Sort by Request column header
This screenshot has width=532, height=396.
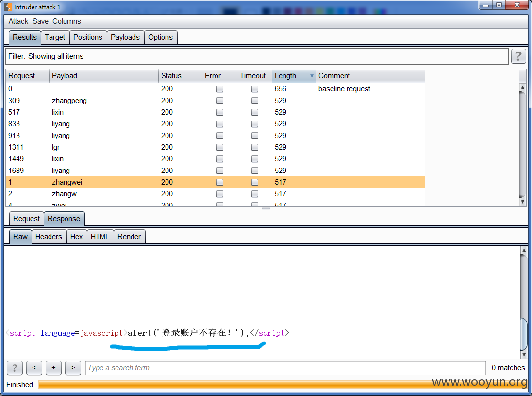coord(28,76)
